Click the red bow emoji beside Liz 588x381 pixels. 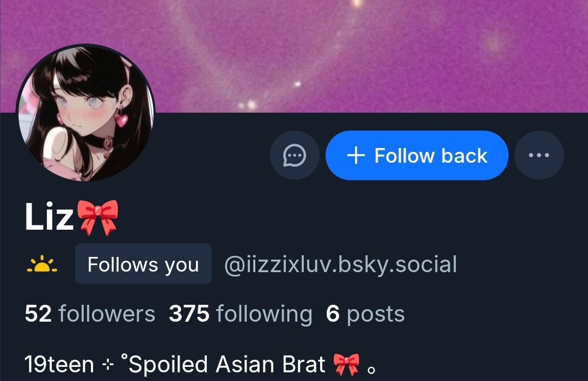point(97,218)
